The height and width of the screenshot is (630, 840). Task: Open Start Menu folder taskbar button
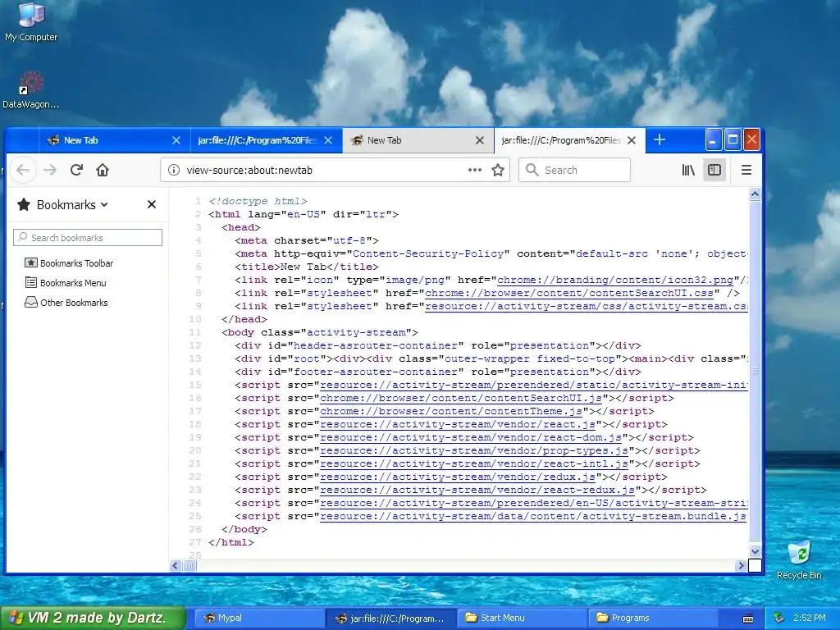[x=522, y=618]
